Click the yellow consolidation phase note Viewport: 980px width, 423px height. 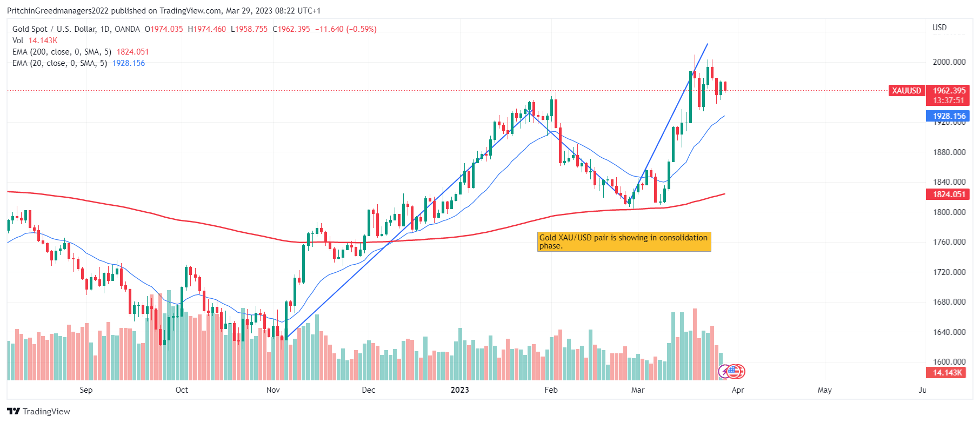click(624, 241)
